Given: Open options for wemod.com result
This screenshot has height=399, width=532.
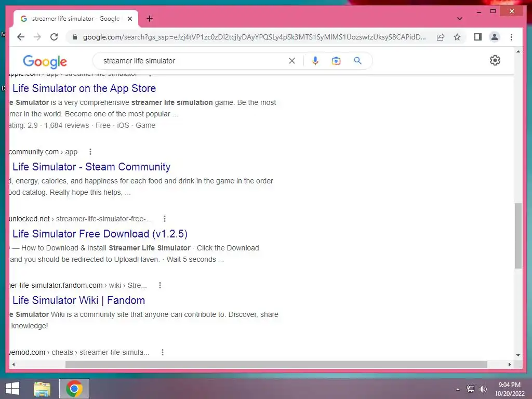Looking at the screenshot, I should (x=163, y=352).
